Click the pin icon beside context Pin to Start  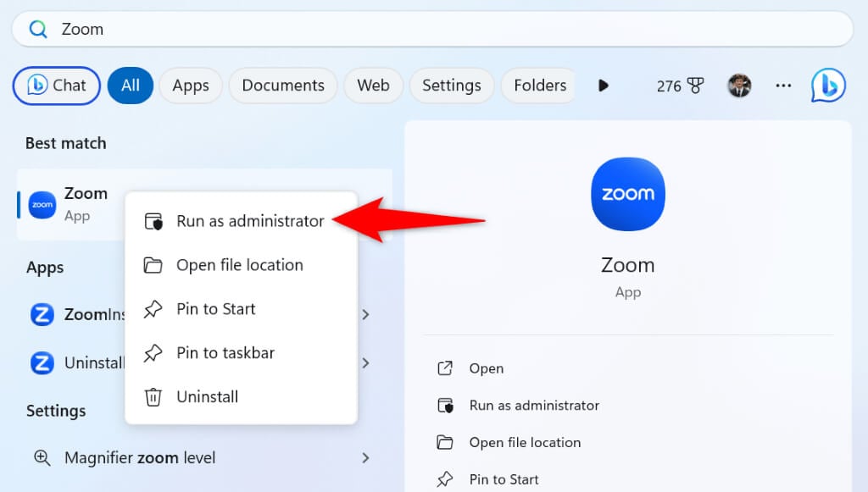click(153, 309)
